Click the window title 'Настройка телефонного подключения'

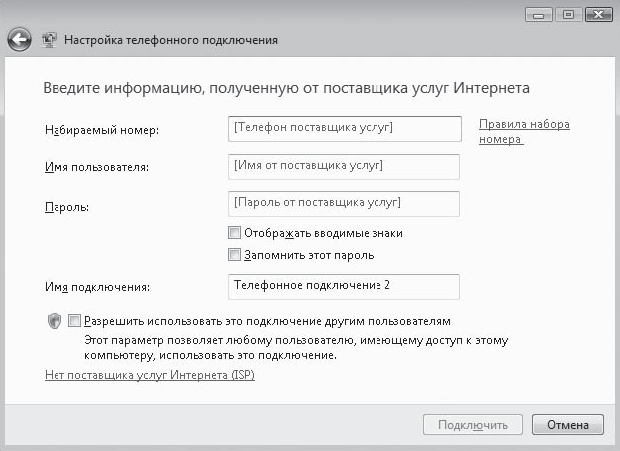pos(171,40)
